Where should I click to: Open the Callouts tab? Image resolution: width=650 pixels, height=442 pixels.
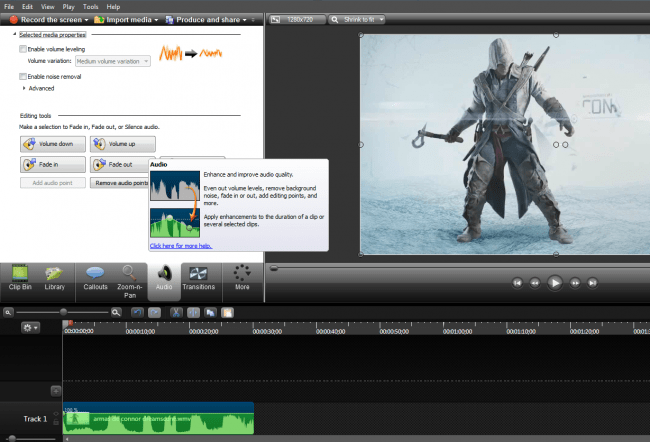95,278
